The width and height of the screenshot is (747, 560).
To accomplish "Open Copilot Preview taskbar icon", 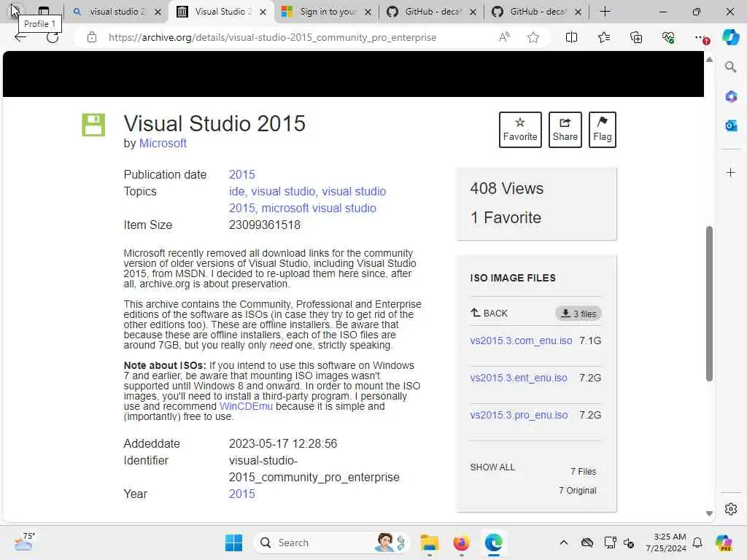I will (x=723, y=542).
